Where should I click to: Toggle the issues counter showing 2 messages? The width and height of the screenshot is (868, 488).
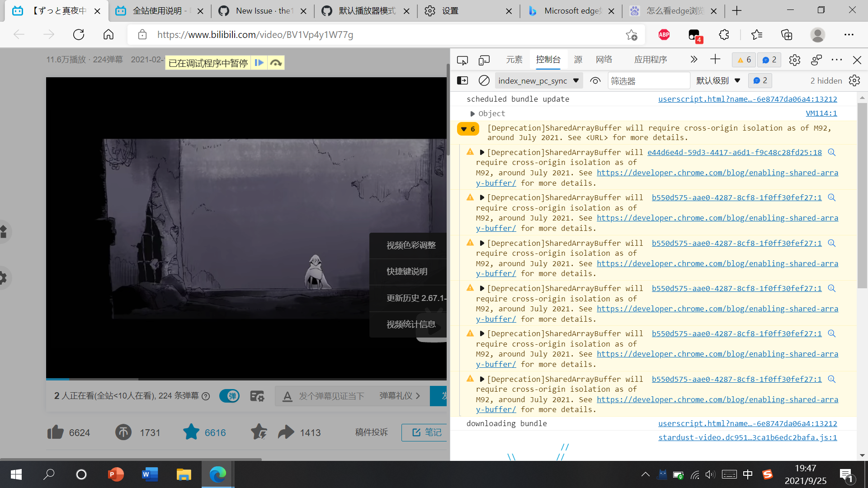coord(768,59)
